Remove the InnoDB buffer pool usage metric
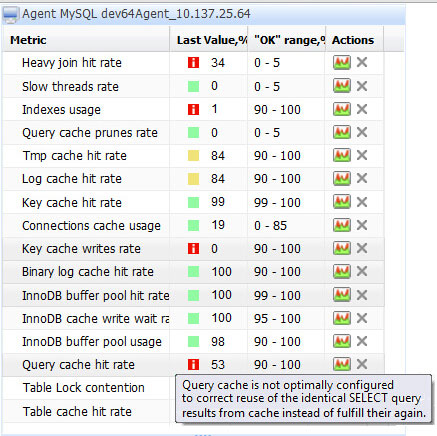 click(362, 341)
